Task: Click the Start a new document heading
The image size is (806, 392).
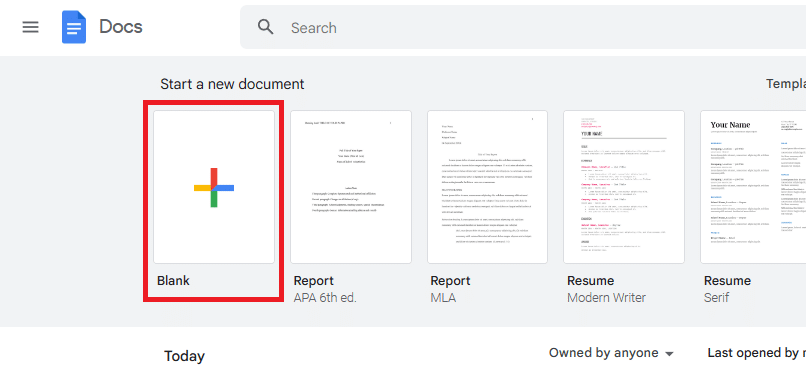Action: pyautogui.click(x=232, y=84)
